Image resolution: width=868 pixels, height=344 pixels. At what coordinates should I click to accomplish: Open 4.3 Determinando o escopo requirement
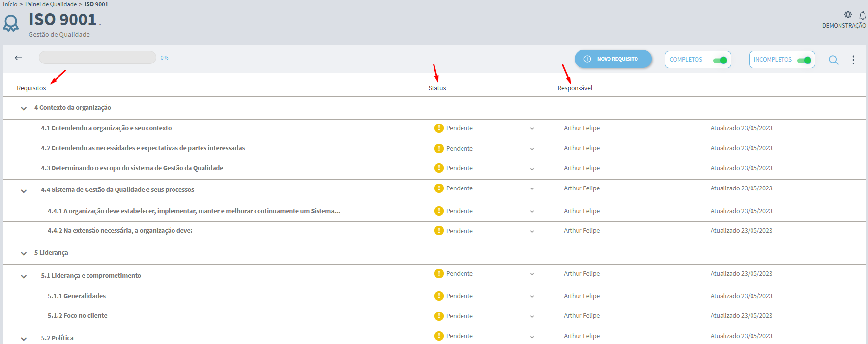pos(132,168)
